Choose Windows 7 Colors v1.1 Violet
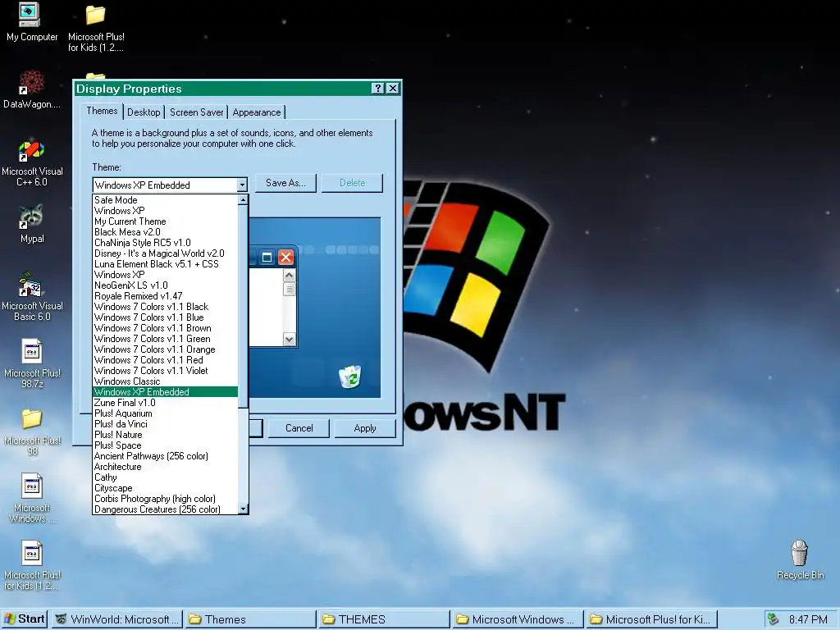 click(x=166, y=371)
